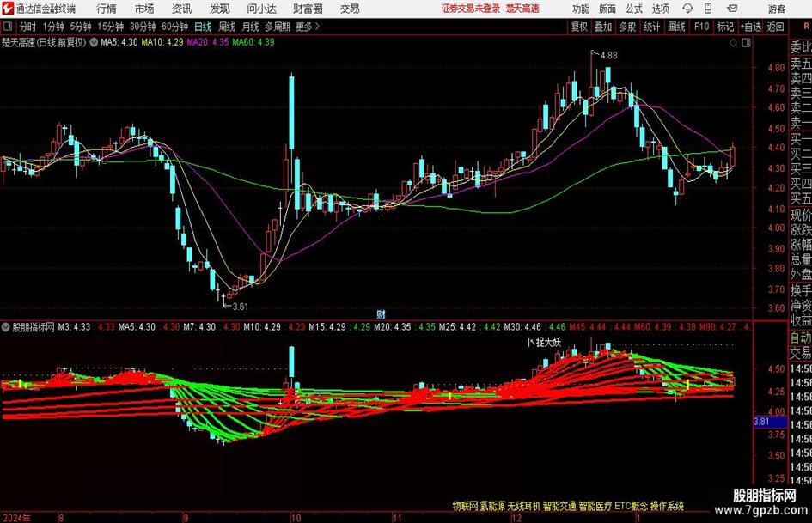
Task: Click the 股朋指标网 indicator name
Action: click(x=34, y=327)
